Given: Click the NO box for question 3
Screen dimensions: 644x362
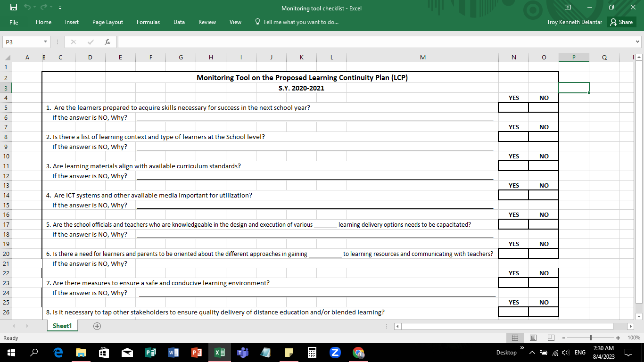Looking at the screenshot, I should point(544,166).
